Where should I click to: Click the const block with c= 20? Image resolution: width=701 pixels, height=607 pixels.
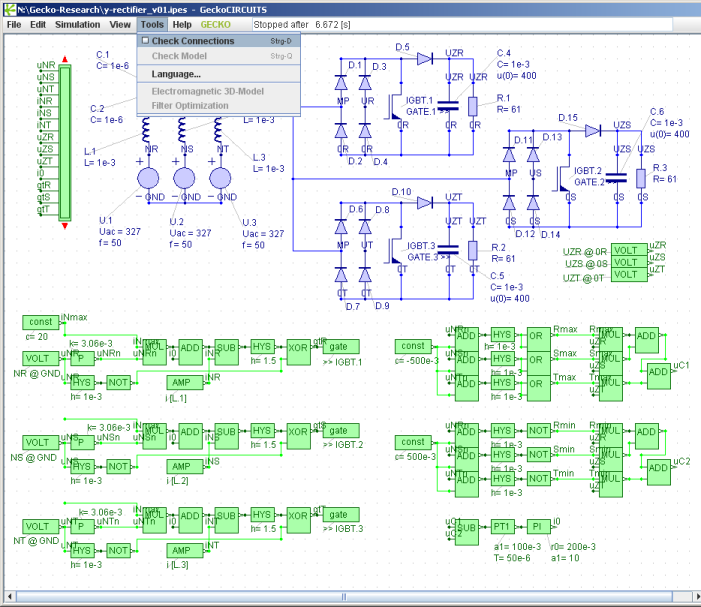41,322
